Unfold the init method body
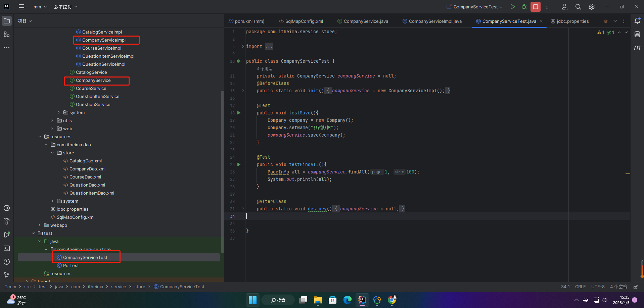This screenshot has width=644, height=308. pos(243,91)
